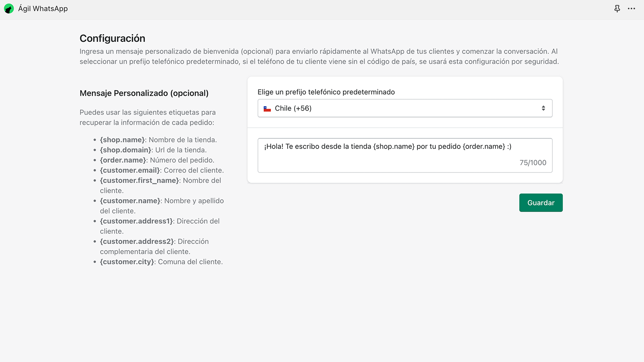The height and width of the screenshot is (362, 644).
Task: Click the prefijo telefónico predeterminado label
Action: (326, 92)
